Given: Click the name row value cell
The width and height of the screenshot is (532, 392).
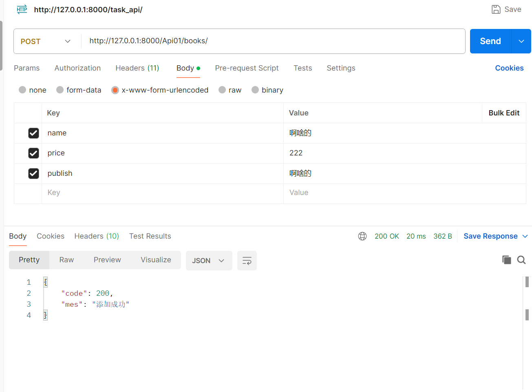Looking at the screenshot, I should tap(404, 133).
